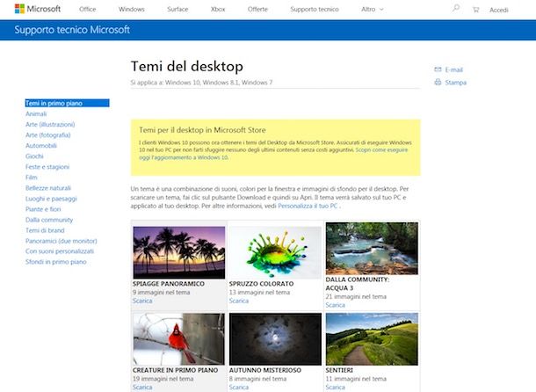Open the search magnifier icon
Viewport: 536px width, 392px height.
pos(456,8)
